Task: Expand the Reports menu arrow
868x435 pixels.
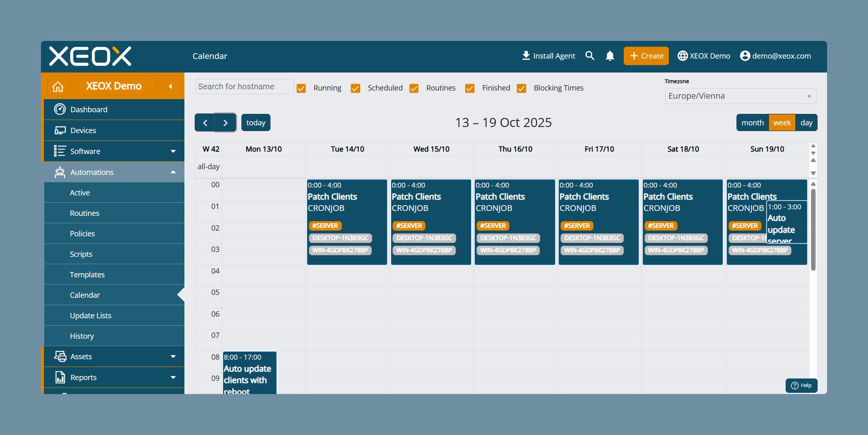Action: [173, 377]
